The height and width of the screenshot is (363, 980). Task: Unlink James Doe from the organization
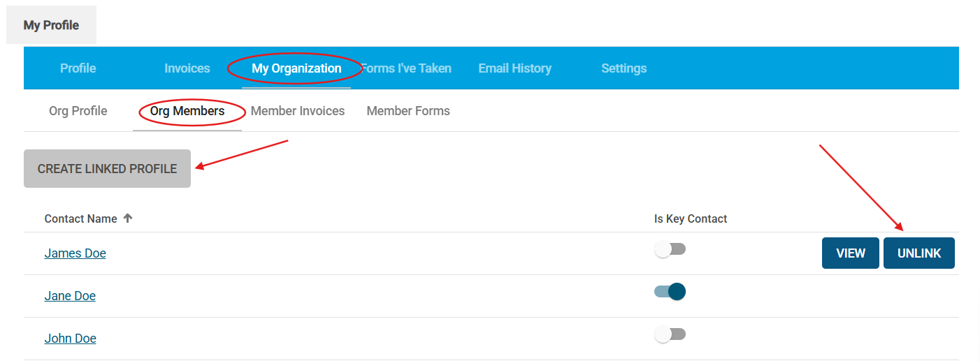click(919, 253)
